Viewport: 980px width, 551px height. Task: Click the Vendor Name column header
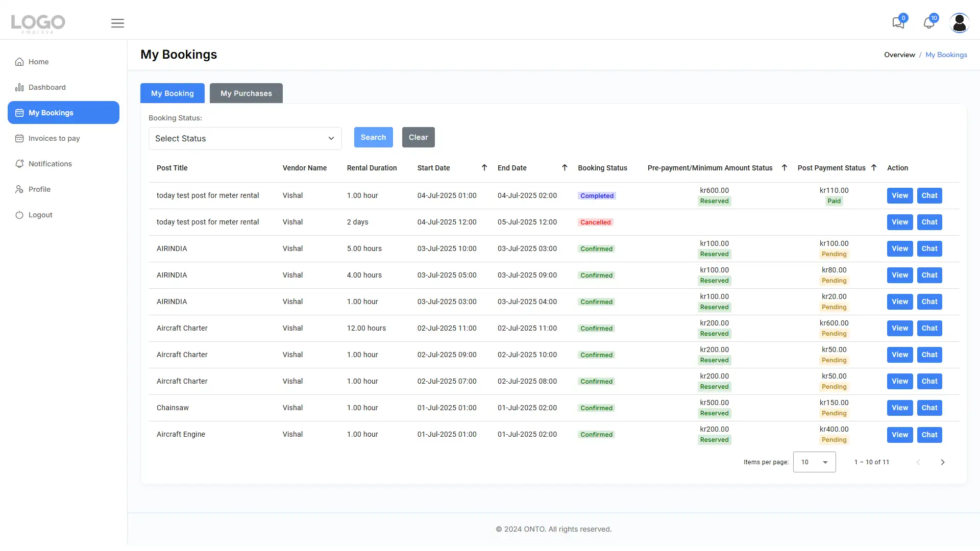click(x=305, y=168)
